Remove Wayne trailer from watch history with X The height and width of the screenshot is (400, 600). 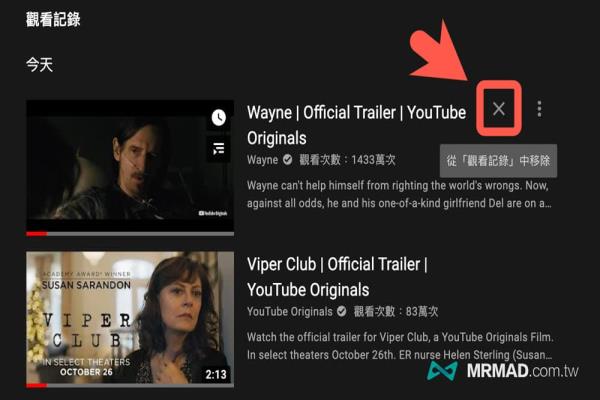point(499,109)
